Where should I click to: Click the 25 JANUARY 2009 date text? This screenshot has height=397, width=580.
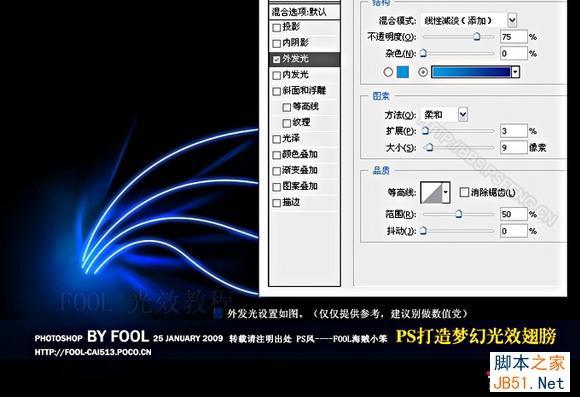coord(188,338)
